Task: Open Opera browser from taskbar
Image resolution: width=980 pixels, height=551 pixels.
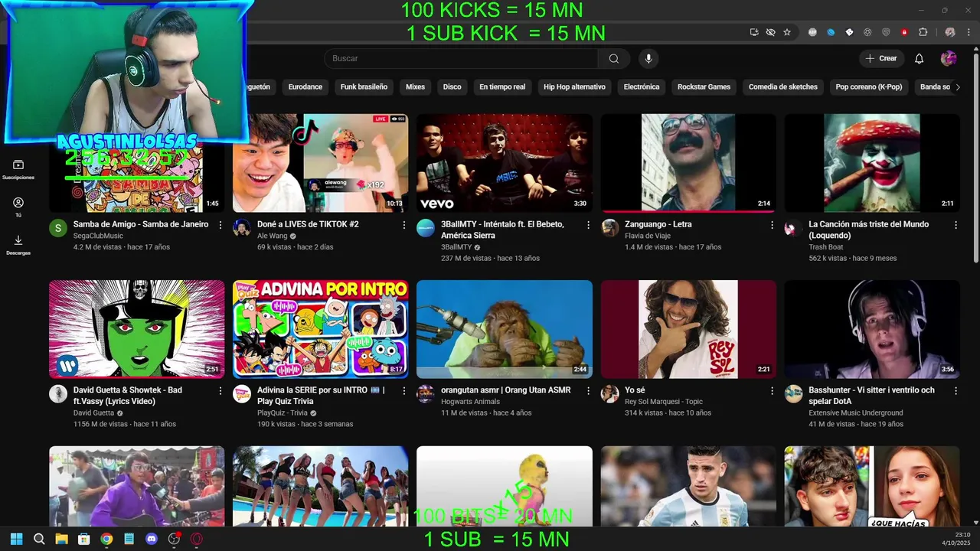Action: click(197, 539)
